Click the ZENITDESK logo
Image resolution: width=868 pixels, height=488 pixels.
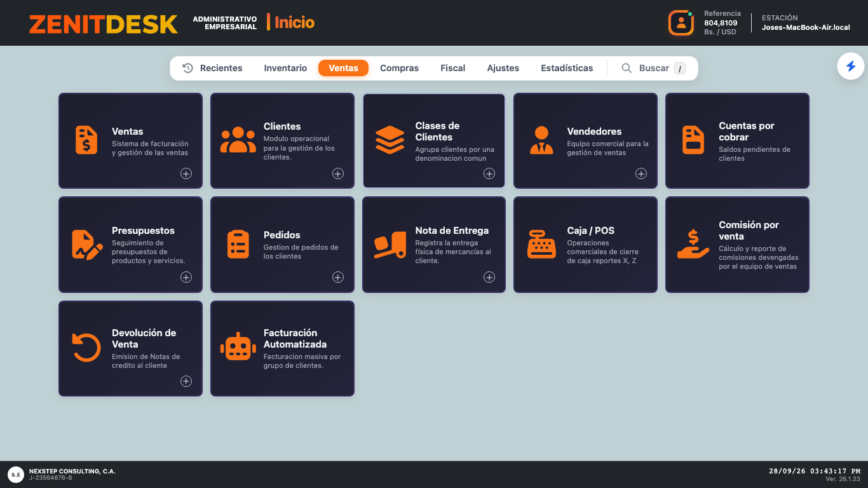pyautogui.click(x=104, y=24)
